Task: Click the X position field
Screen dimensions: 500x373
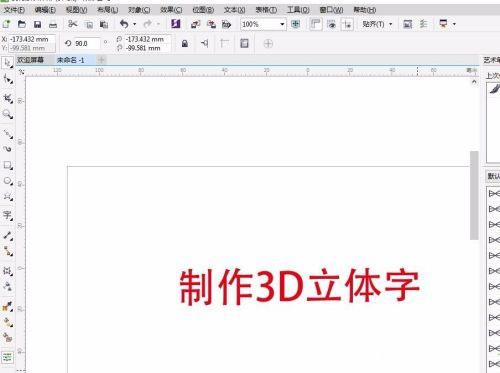Action: click(x=32, y=39)
